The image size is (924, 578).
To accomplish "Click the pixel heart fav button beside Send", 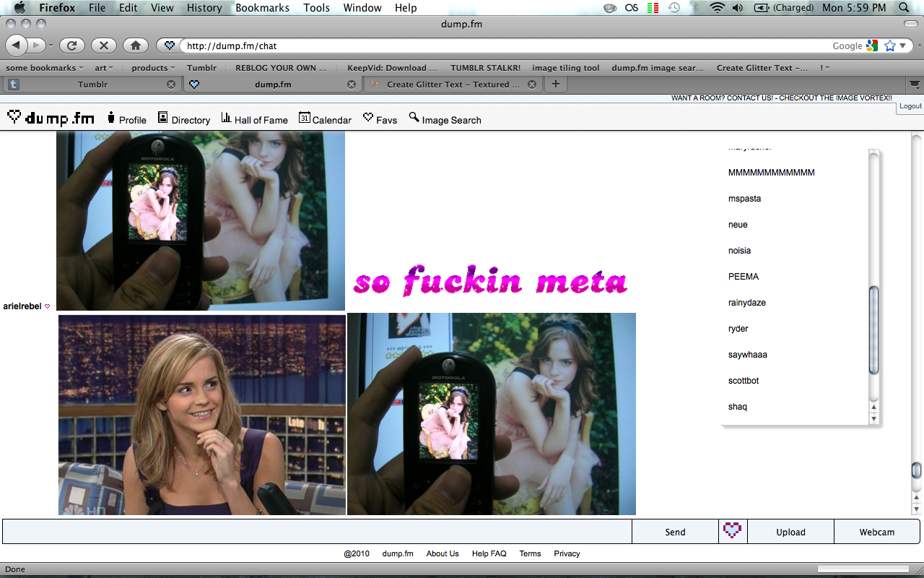I will coord(733,531).
